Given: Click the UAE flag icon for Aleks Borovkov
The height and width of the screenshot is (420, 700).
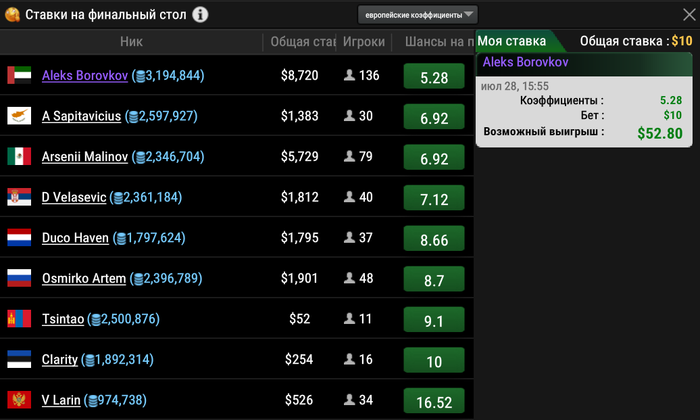Looking at the screenshot, I should click(19, 75).
